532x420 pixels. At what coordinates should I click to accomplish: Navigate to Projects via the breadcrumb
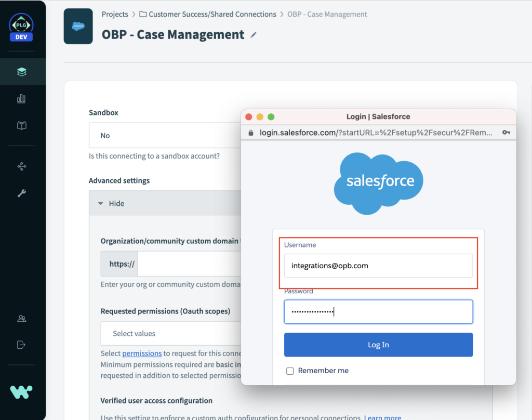tap(115, 14)
